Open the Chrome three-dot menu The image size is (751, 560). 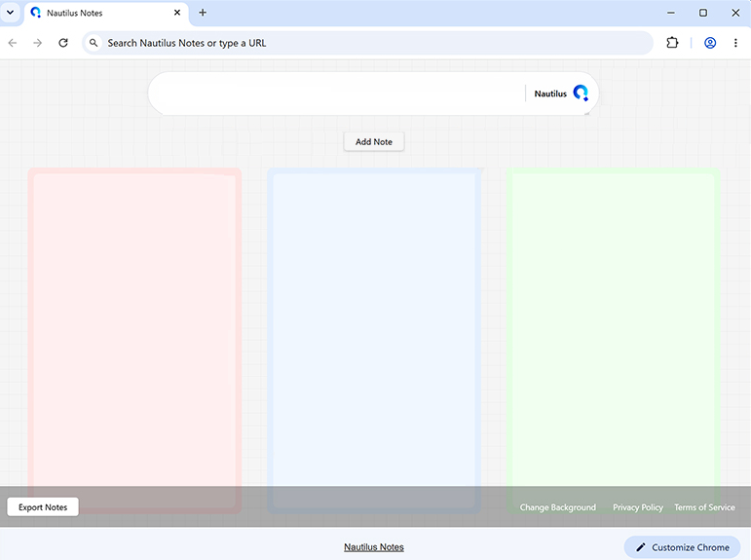click(735, 43)
